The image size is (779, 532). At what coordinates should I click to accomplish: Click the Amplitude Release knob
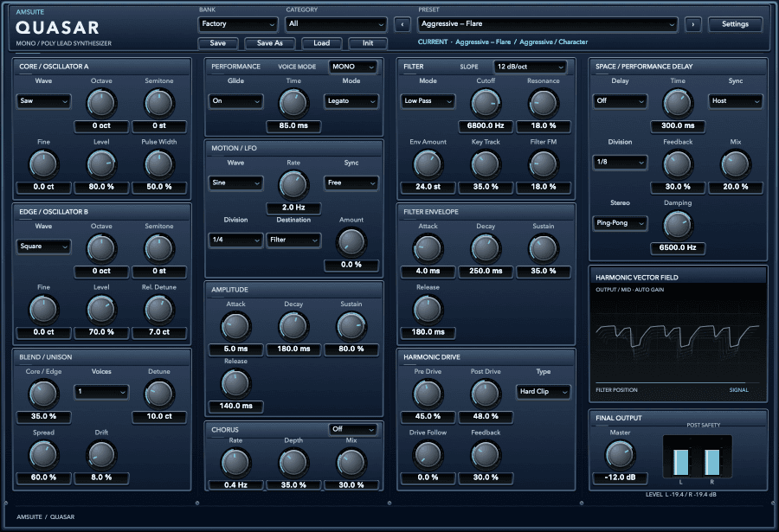[x=235, y=383]
